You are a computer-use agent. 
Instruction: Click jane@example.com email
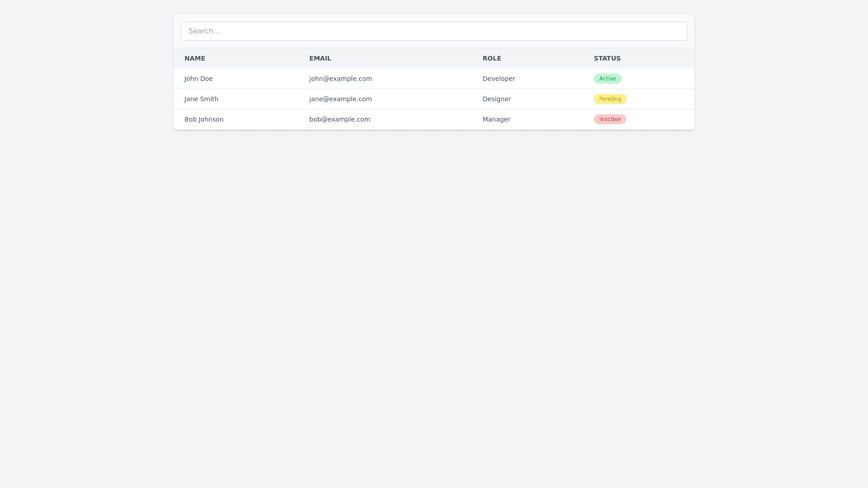coord(340,99)
